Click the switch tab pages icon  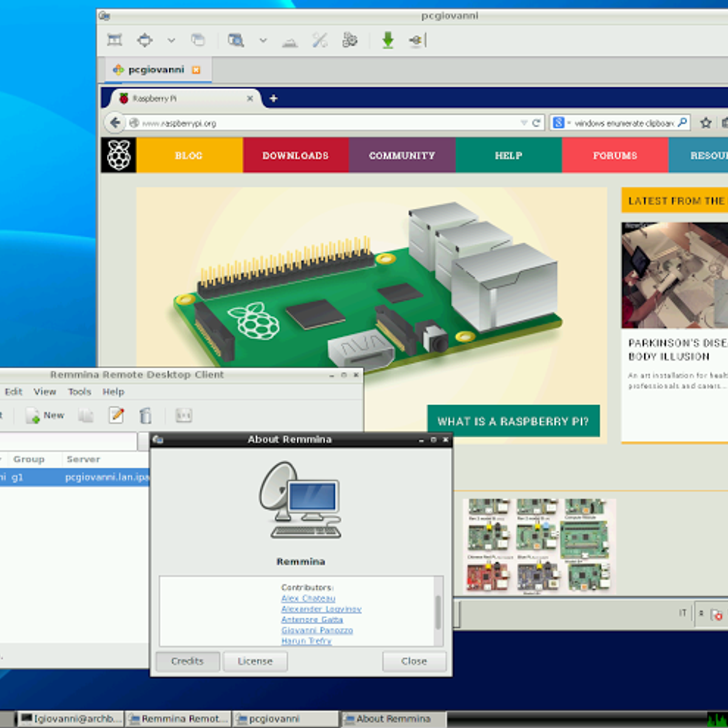point(198,41)
